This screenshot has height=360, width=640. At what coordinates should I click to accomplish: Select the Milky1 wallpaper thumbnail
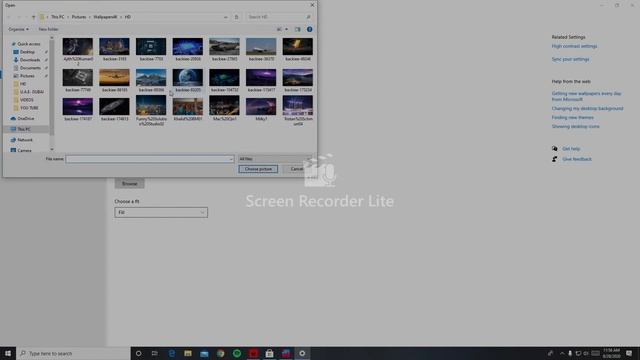(261, 106)
